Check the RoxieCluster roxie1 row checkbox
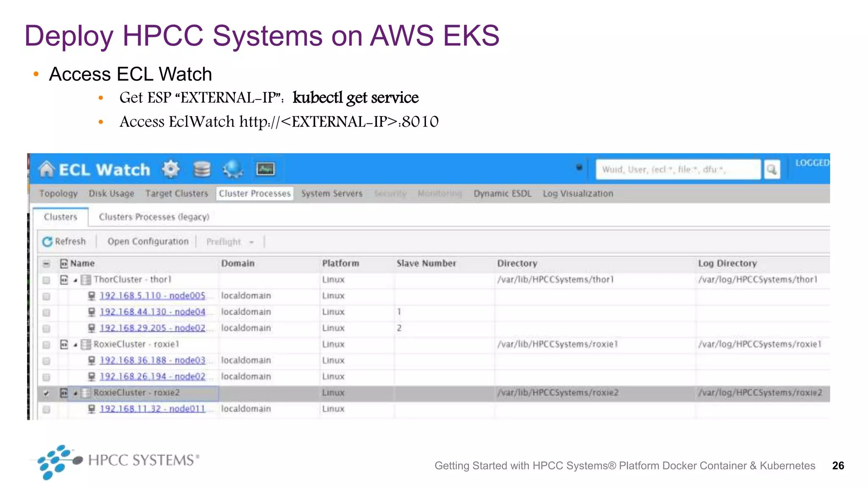 [x=46, y=345]
